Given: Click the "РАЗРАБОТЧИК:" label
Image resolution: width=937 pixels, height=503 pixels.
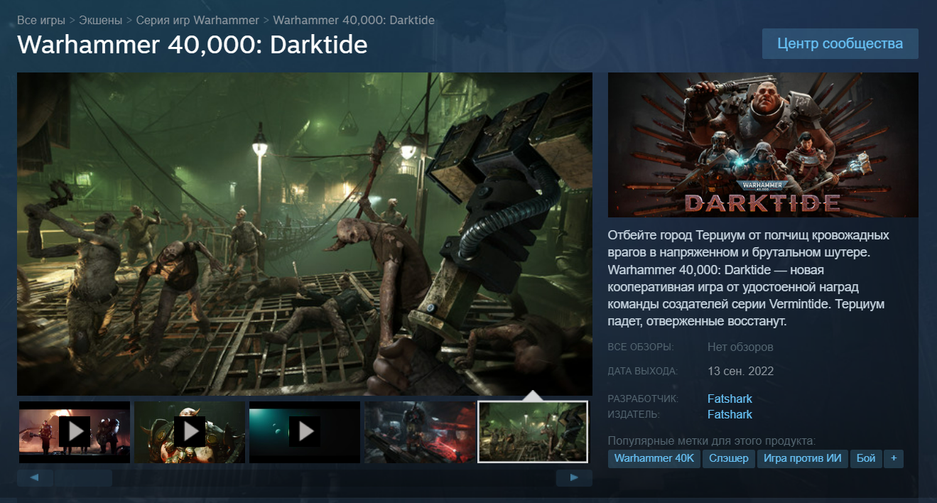Looking at the screenshot, I should 643,398.
